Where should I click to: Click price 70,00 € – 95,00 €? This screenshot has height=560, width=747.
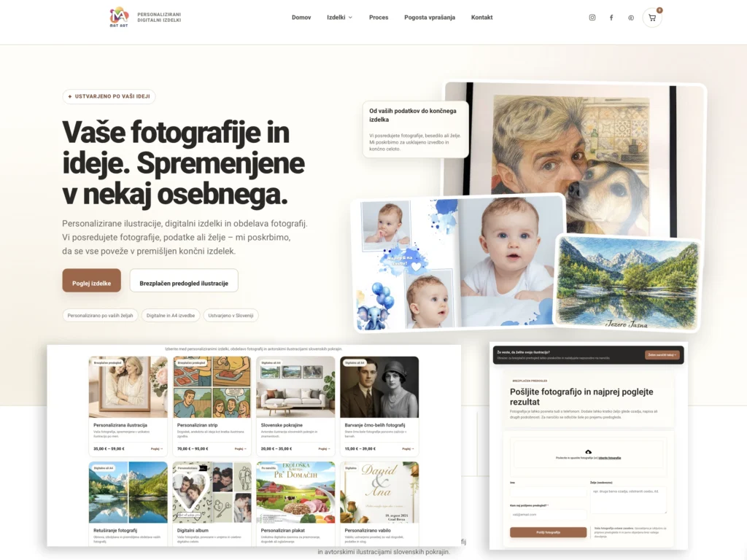(193, 448)
